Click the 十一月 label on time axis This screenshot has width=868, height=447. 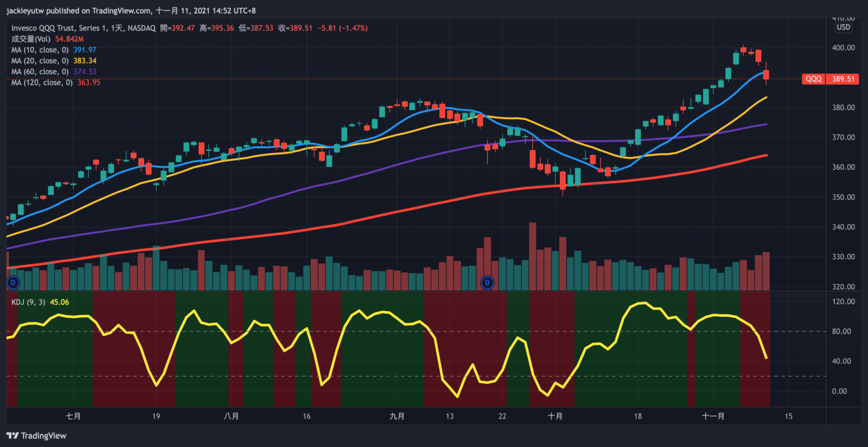(713, 416)
